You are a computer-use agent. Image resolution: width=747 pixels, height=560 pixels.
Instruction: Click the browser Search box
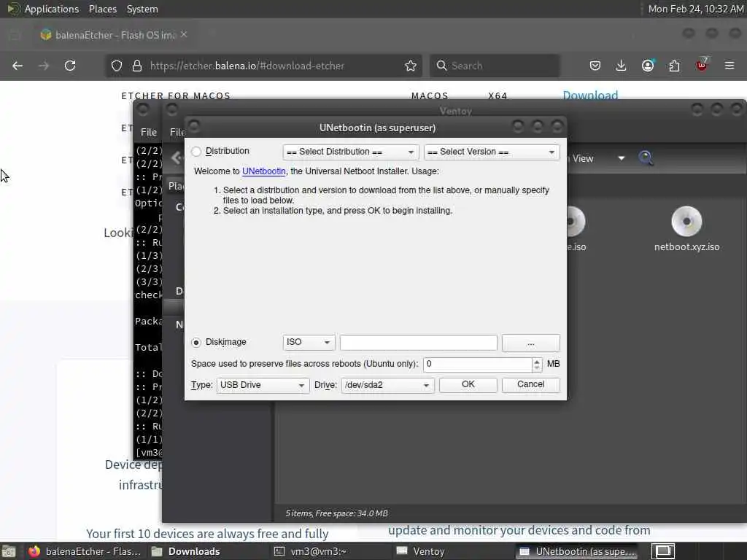pos(495,66)
